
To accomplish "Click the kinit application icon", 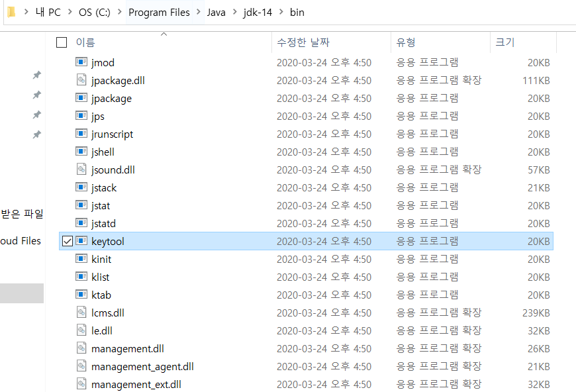I will point(81,259).
